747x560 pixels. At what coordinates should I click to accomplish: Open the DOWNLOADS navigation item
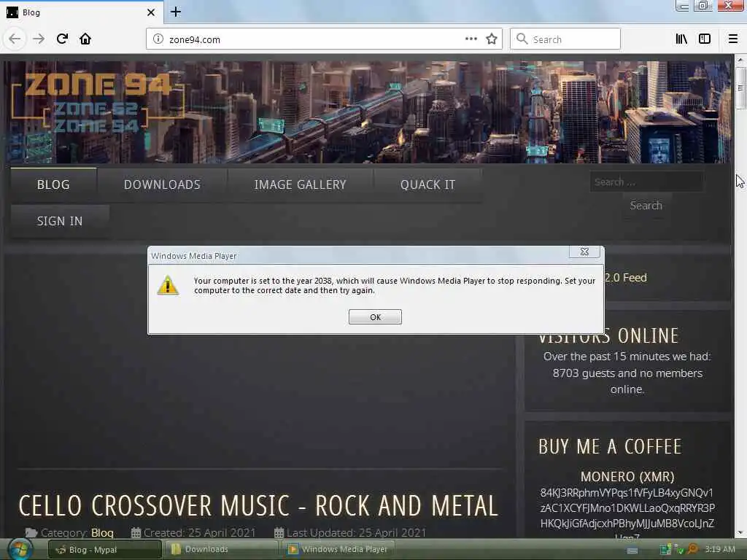tap(162, 184)
